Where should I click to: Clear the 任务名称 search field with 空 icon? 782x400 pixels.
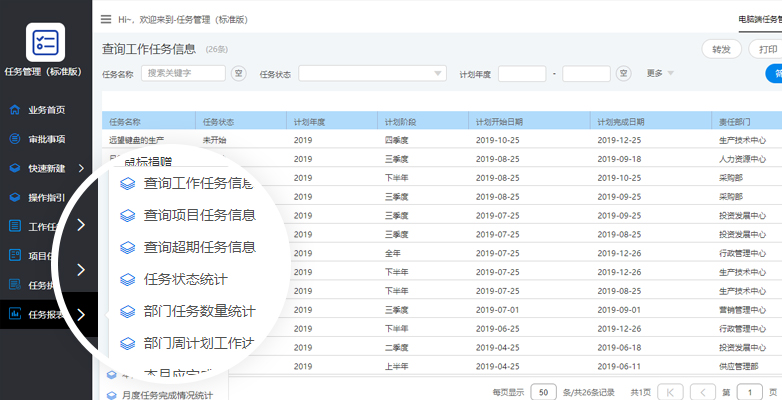pos(238,73)
